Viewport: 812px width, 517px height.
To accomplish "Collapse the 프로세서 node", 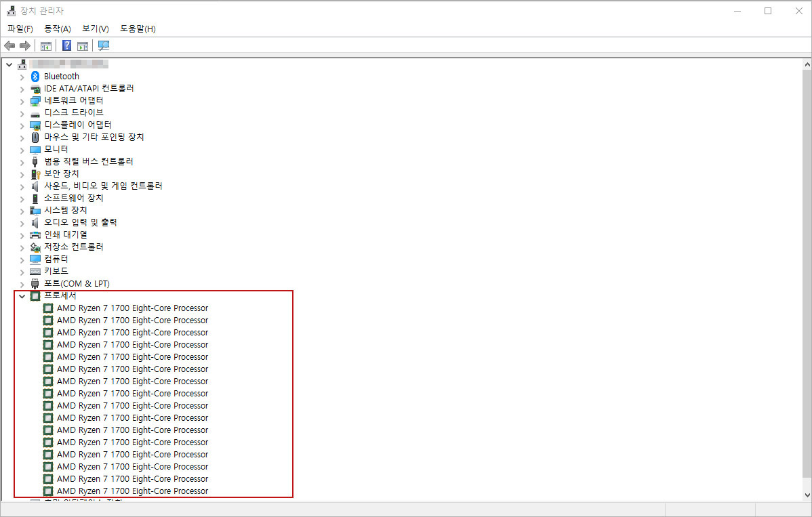I will click(22, 297).
